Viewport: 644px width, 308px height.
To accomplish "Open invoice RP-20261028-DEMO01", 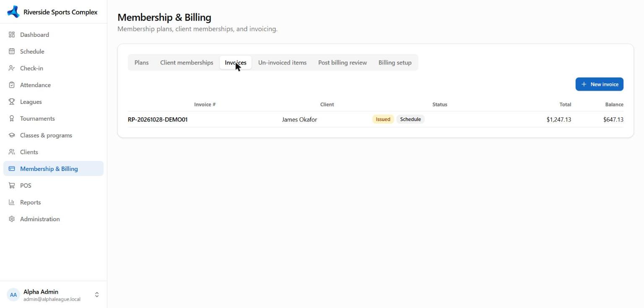I will pos(158,119).
